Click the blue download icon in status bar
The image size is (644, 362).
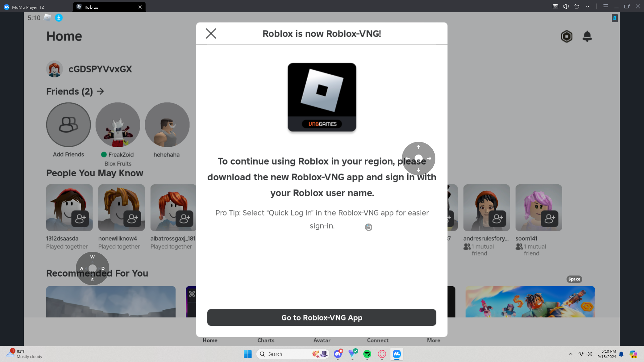point(59,18)
